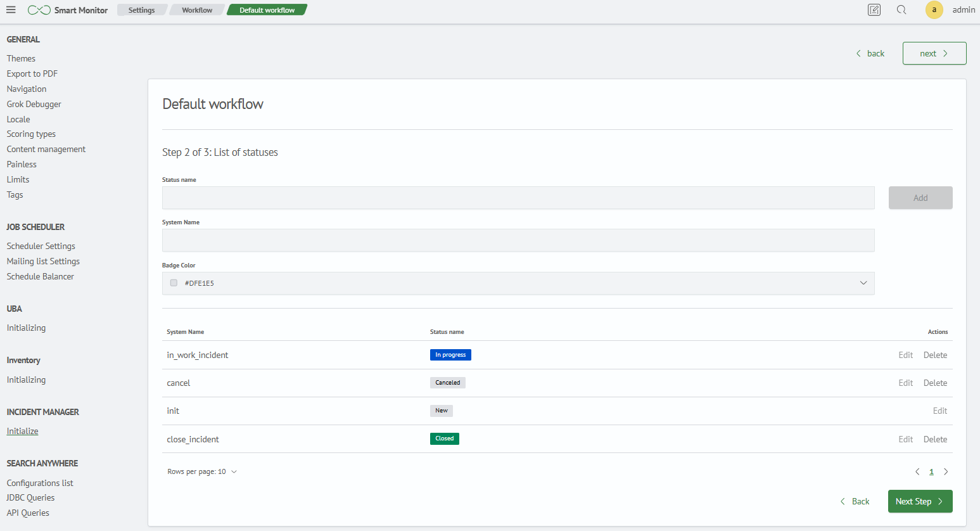Open the notes edit icon in header
Viewport: 980px width, 531px height.
coord(874,10)
